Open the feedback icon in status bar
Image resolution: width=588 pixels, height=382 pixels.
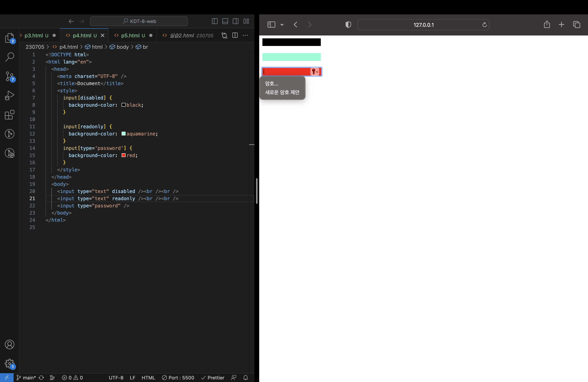coord(234,378)
